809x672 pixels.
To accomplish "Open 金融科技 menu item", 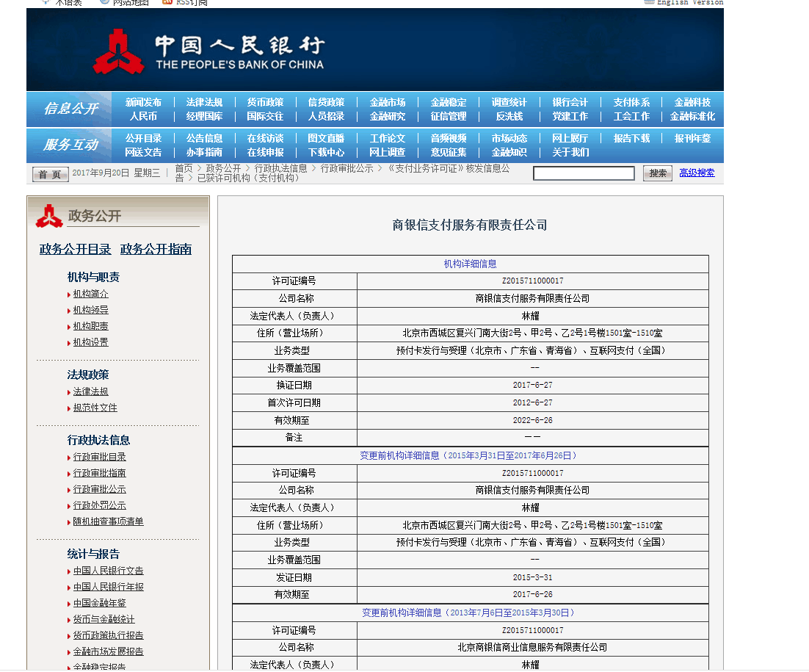I will 692,102.
